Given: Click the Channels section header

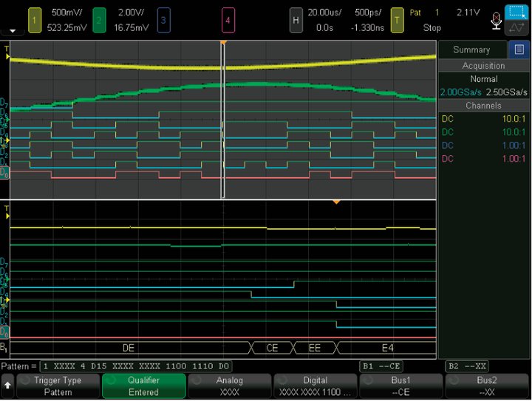Looking at the screenshot, I should [x=483, y=106].
